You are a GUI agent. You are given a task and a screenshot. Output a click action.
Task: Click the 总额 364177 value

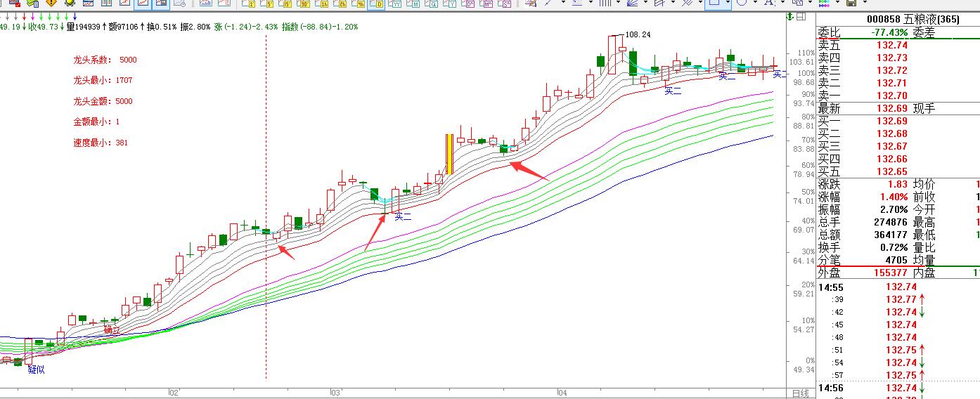coord(891,235)
